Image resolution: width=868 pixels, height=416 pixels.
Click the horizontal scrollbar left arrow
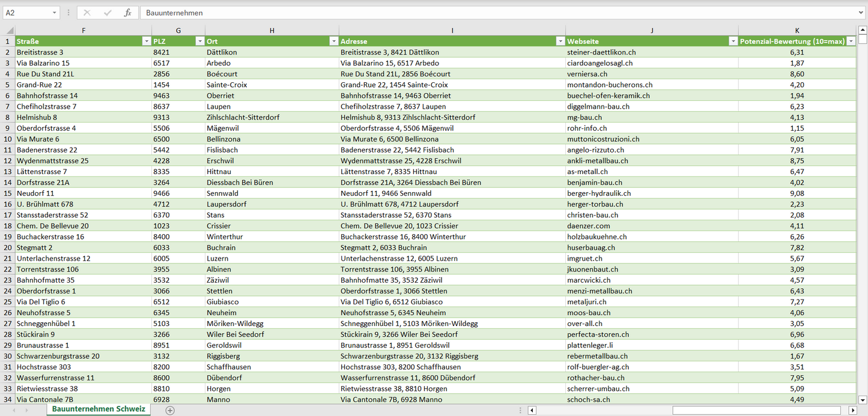(532, 411)
